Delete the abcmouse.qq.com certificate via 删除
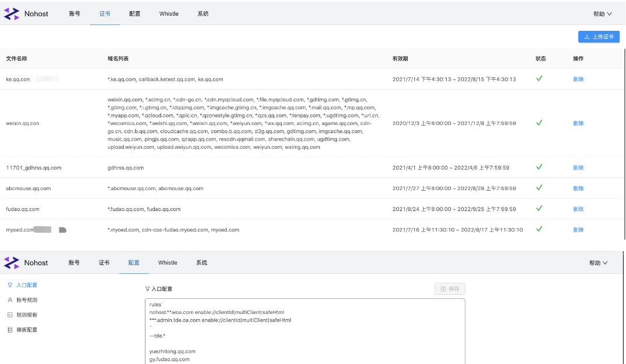This screenshot has width=626, height=364. click(x=578, y=188)
